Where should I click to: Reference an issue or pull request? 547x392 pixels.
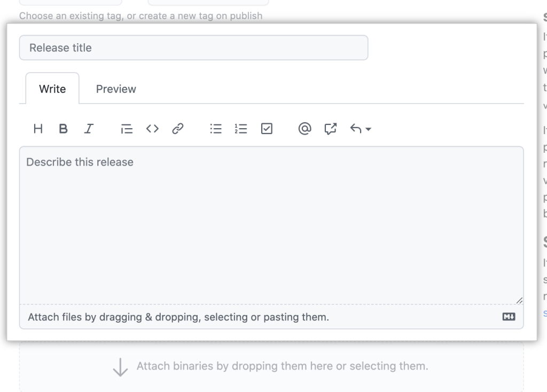click(x=331, y=129)
